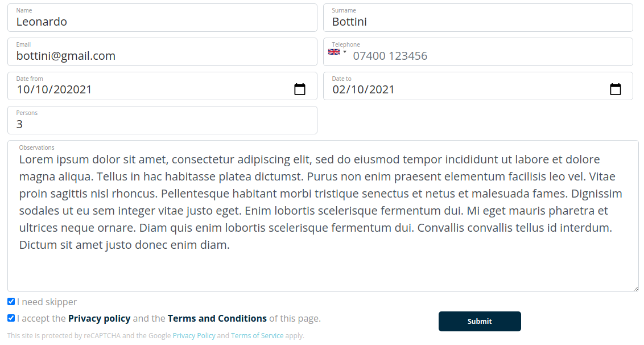
Task: Select the Date from date text
Action: (54, 89)
